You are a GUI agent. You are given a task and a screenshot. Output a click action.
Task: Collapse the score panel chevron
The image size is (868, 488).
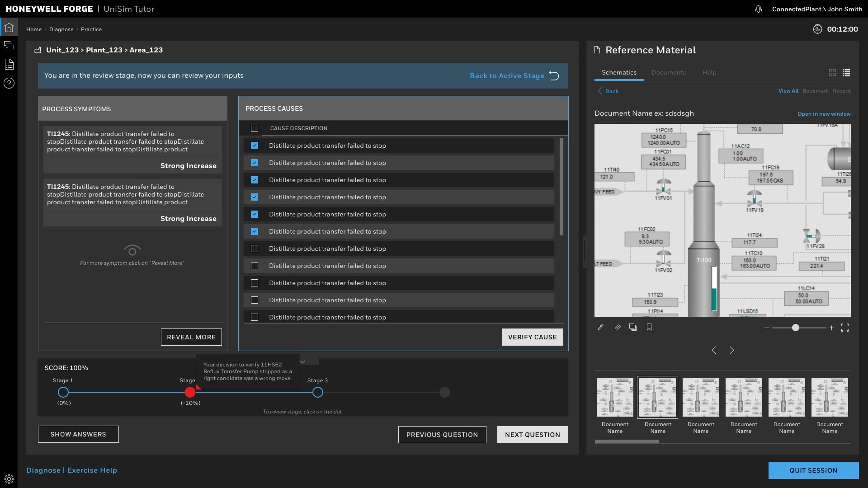pos(303,361)
